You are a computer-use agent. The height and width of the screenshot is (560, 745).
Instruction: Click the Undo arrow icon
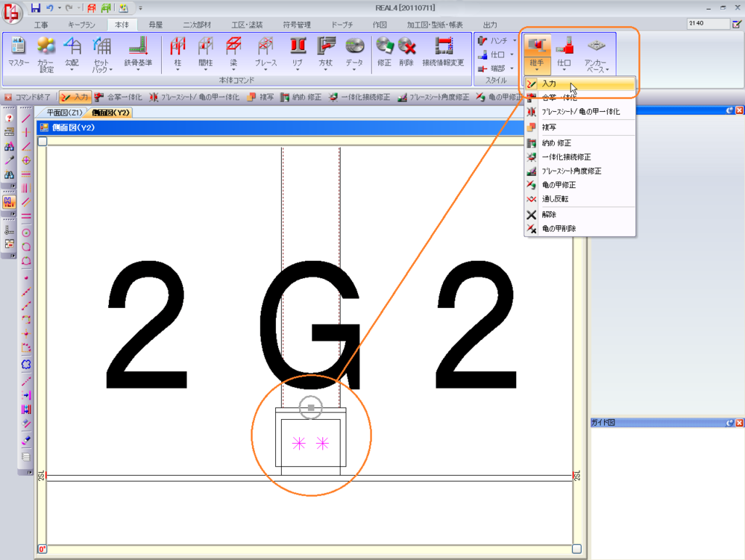(49, 8)
